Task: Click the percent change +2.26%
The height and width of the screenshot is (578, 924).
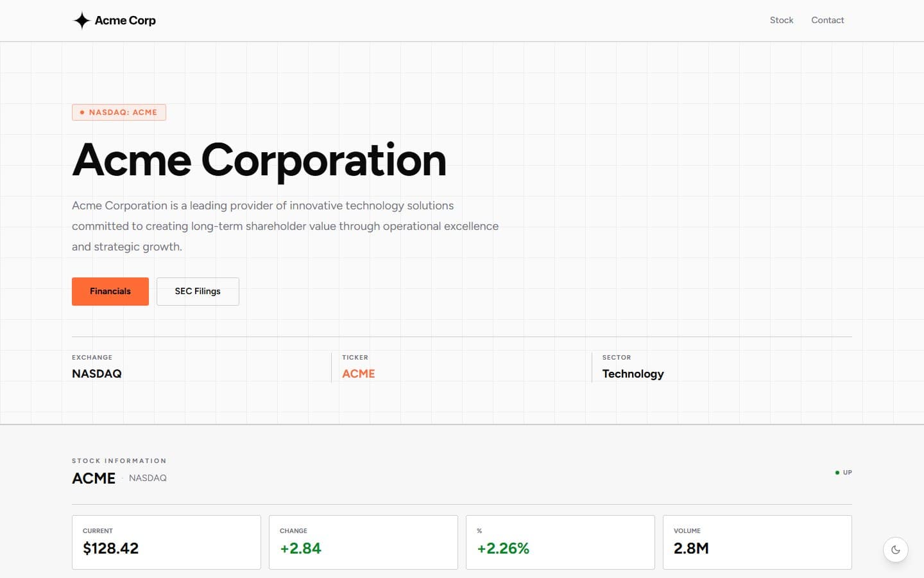Action: 503,548
